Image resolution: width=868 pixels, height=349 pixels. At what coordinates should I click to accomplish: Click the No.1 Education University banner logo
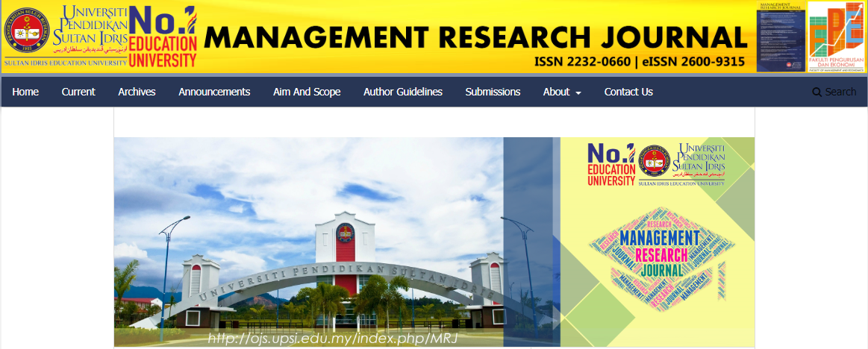pyautogui.click(x=611, y=165)
